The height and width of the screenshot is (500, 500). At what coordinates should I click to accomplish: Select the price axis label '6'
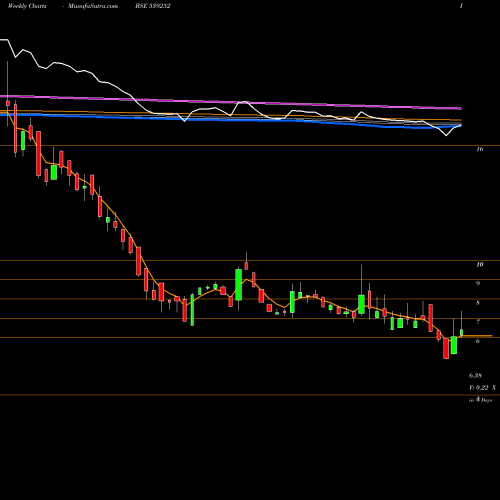click(x=478, y=341)
